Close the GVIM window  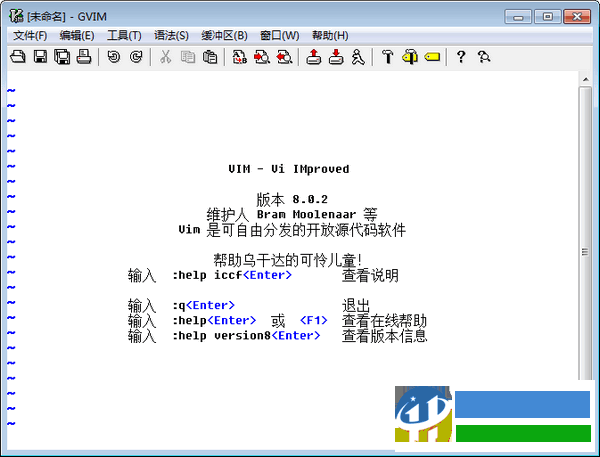pos(577,16)
